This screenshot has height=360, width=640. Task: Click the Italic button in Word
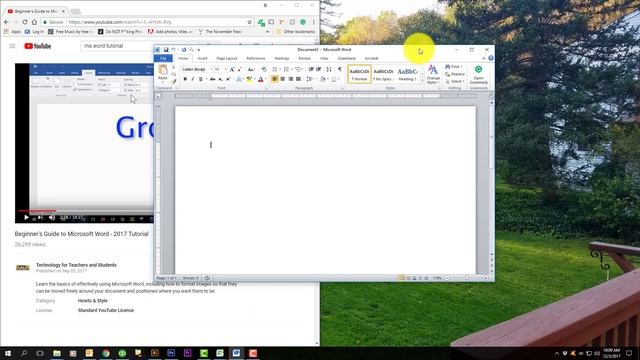193,79
